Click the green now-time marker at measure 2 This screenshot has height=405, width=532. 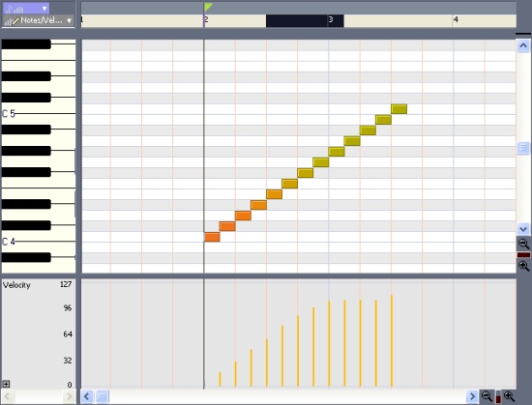point(208,7)
